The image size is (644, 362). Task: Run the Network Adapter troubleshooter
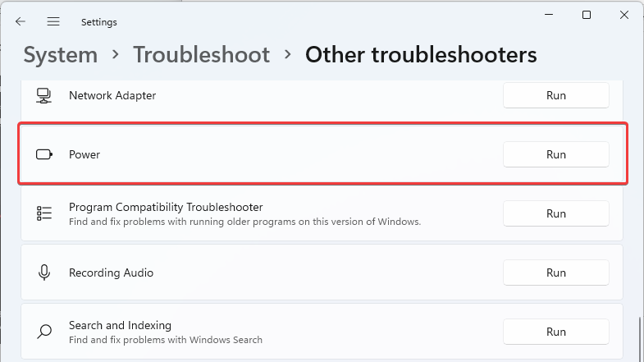coord(555,95)
